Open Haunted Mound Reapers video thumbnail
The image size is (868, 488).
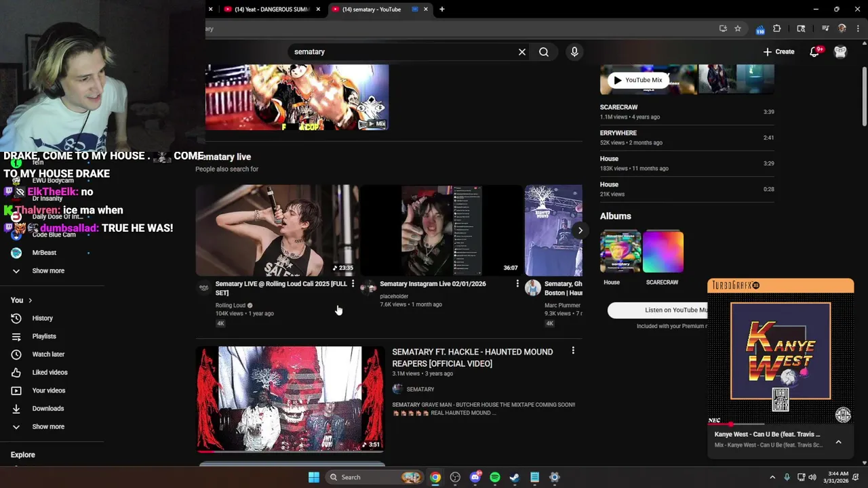click(x=290, y=399)
